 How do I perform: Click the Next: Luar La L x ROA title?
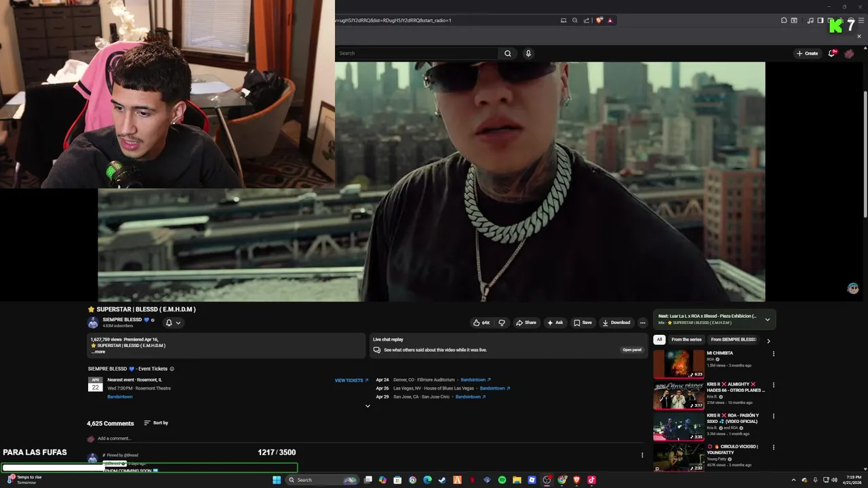tap(707, 317)
